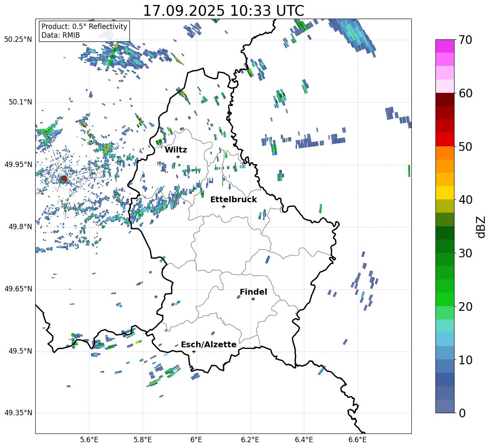
Task: Click the red radar site marker
Action: (x=64, y=179)
